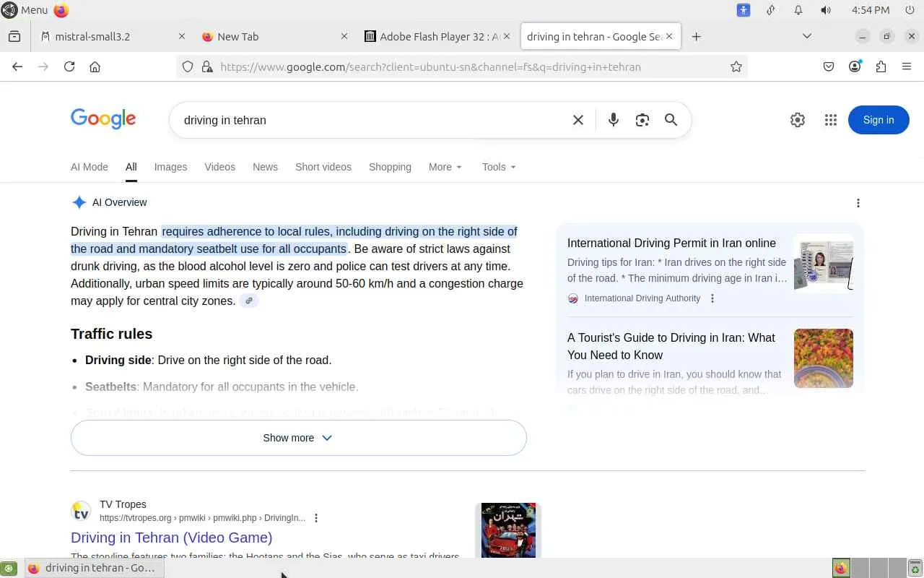
Task: Show the desktop from the bottom panel
Action: tap(9, 569)
